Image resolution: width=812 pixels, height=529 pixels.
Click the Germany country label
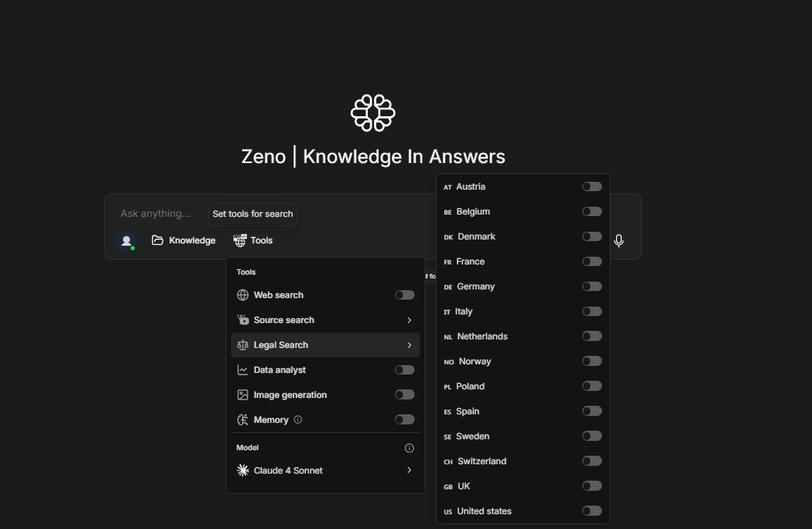point(475,286)
